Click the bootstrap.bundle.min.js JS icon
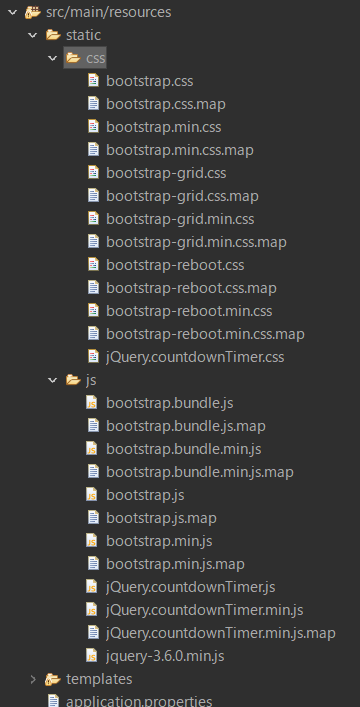This screenshot has height=707, width=360. [x=92, y=449]
